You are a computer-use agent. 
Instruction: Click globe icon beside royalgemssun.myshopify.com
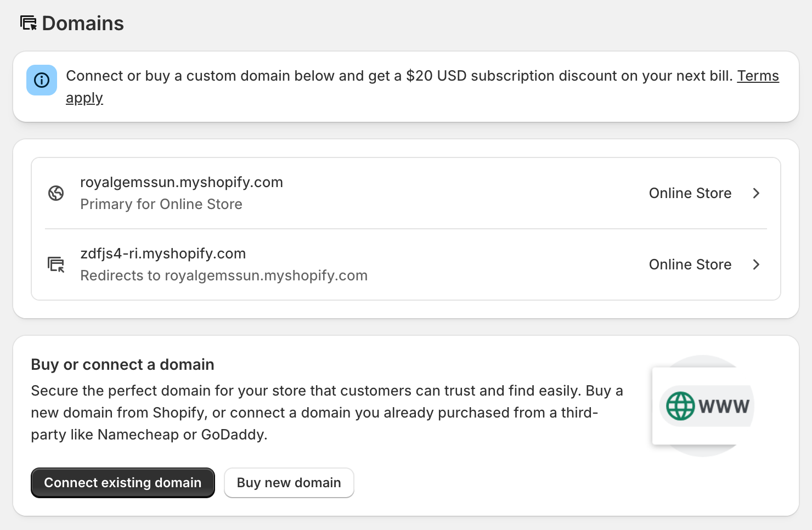(x=56, y=193)
